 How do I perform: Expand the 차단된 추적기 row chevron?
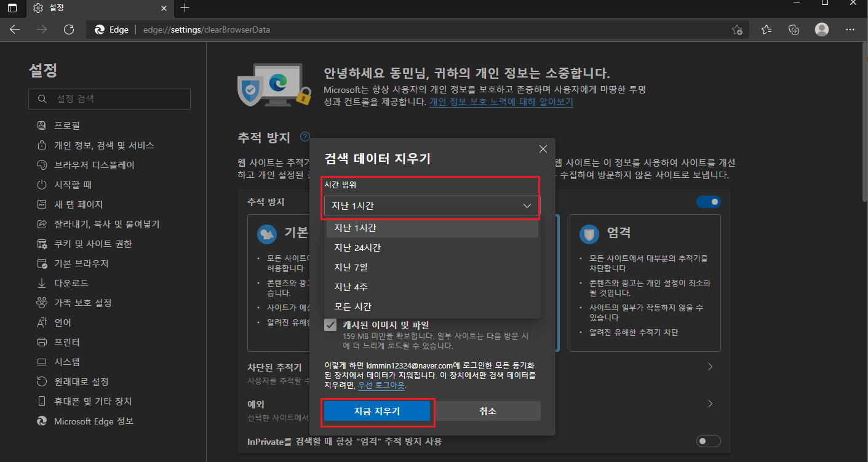711,367
